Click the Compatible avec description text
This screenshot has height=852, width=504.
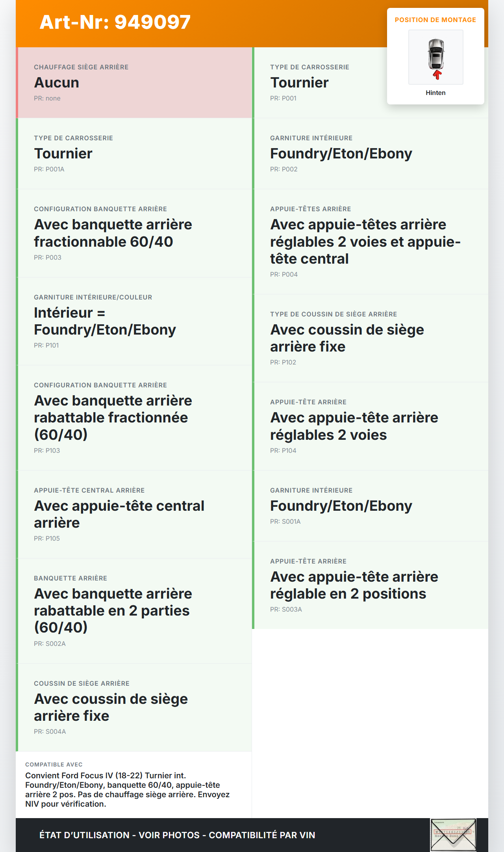[127, 789]
